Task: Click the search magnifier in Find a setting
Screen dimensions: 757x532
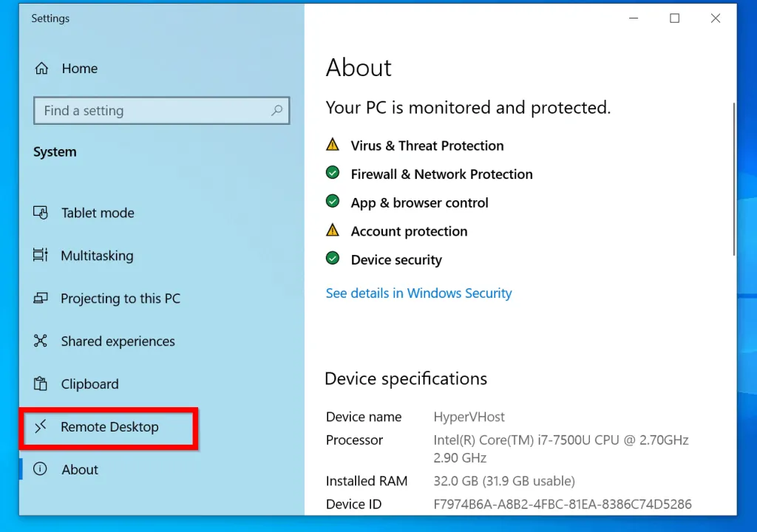Action: click(x=276, y=110)
